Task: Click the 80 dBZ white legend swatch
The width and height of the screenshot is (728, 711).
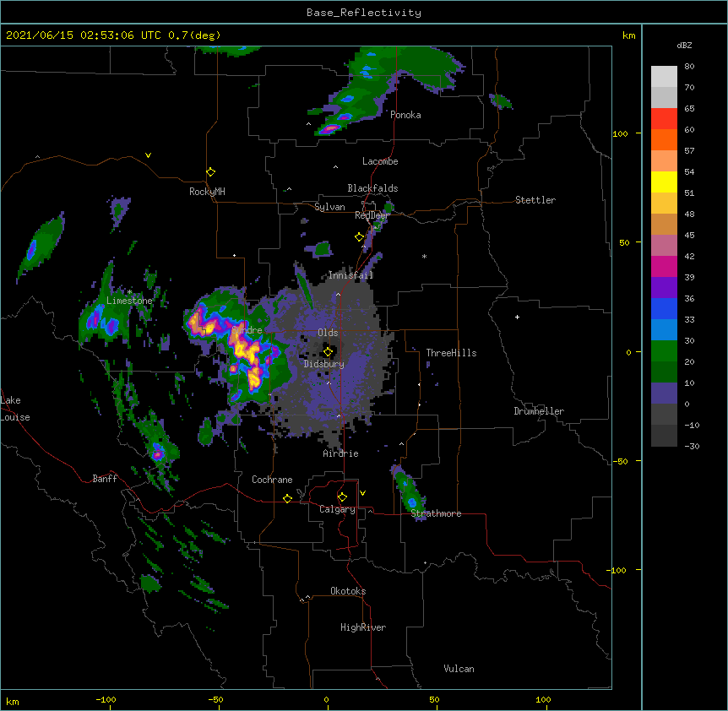Action: pyautogui.click(x=664, y=77)
